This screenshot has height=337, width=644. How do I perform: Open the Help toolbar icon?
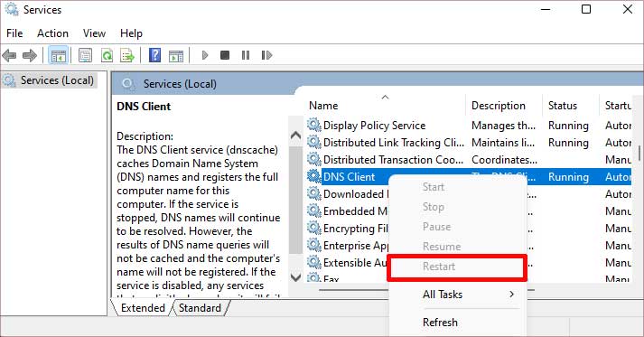pyautogui.click(x=154, y=55)
